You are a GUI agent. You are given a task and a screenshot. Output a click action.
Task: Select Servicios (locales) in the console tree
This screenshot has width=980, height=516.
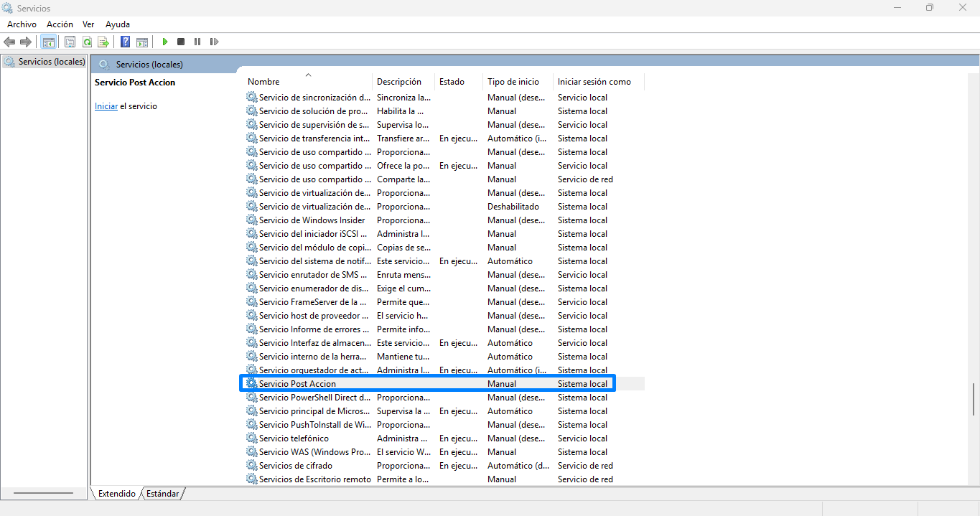51,62
